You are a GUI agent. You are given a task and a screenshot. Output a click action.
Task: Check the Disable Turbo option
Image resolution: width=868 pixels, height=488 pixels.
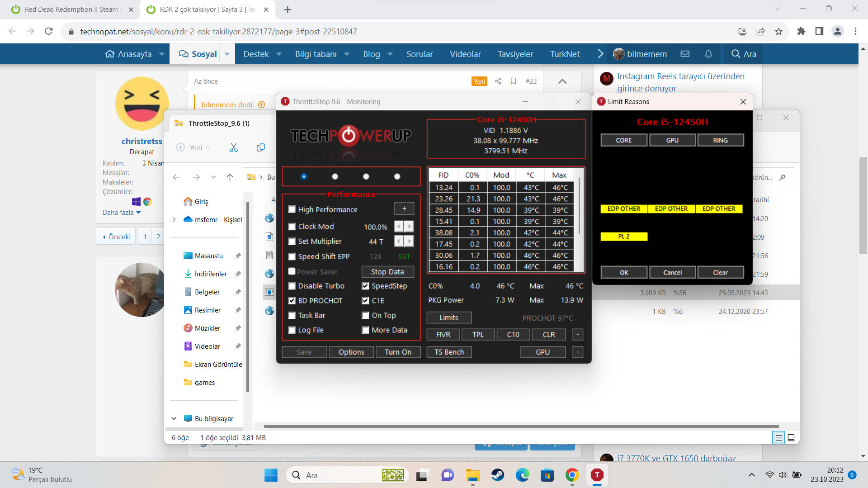(292, 286)
